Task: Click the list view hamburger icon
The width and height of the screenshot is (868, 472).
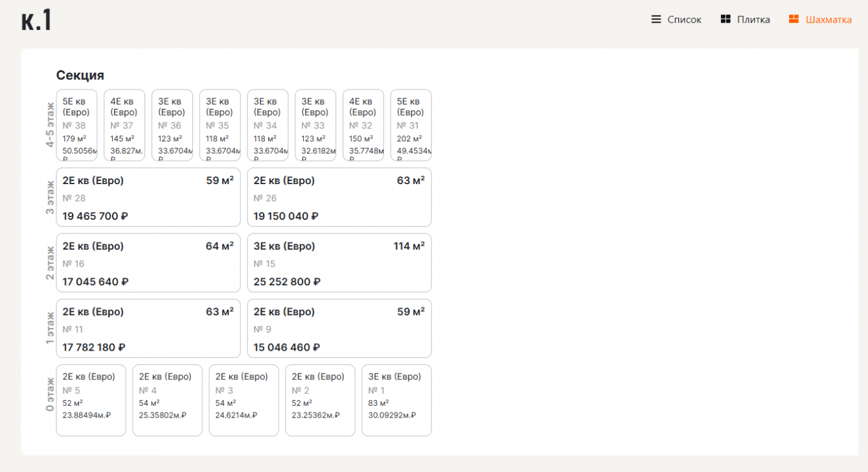Action: (x=656, y=19)
